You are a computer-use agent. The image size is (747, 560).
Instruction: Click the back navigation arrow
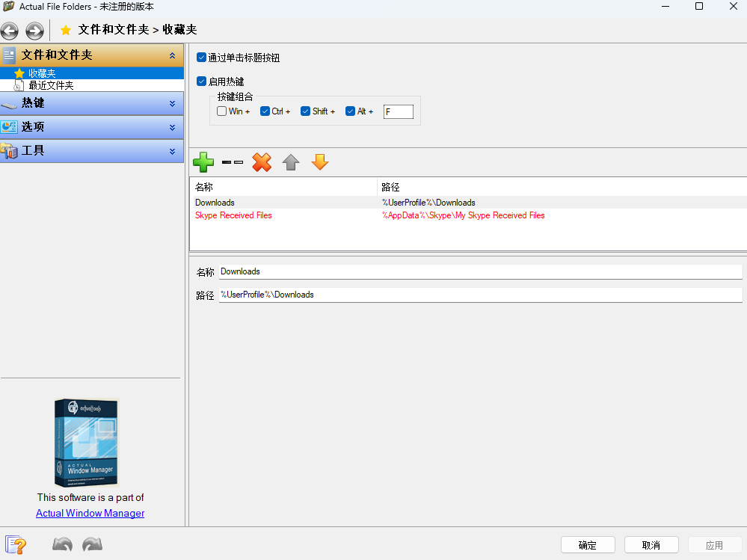[10, 31]
